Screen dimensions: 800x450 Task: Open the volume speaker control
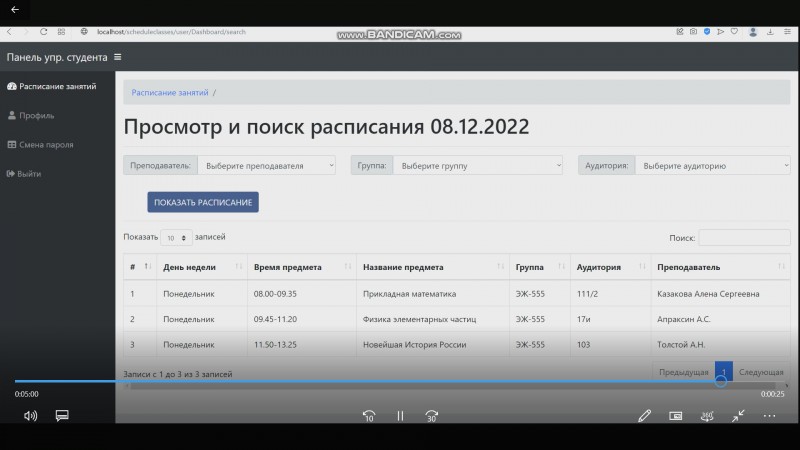coord(31,416)
